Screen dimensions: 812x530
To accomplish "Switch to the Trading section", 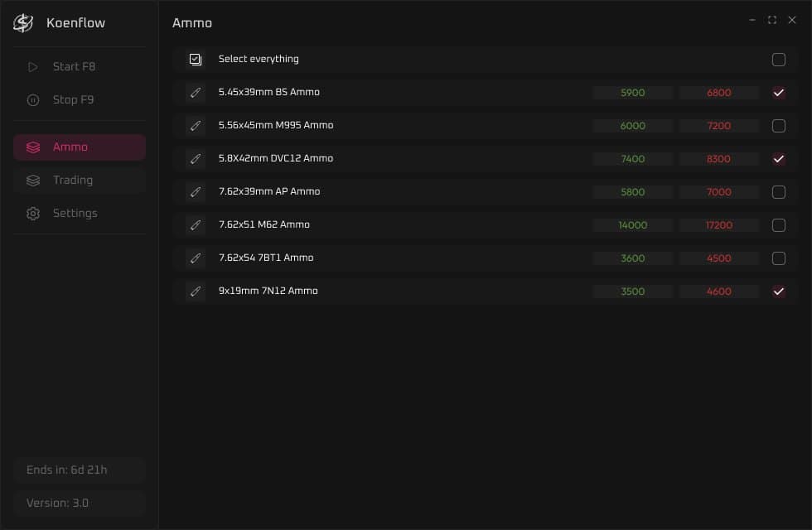I will [80, 181].
